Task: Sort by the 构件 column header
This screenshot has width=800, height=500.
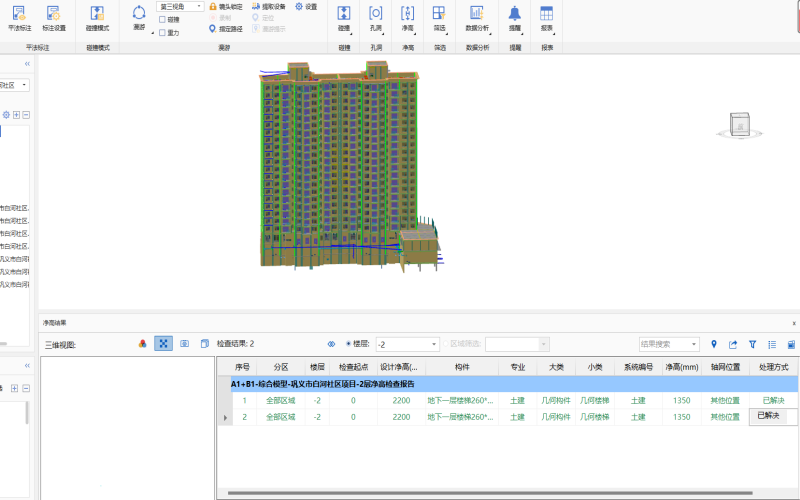Action: (x=462, y=367)
